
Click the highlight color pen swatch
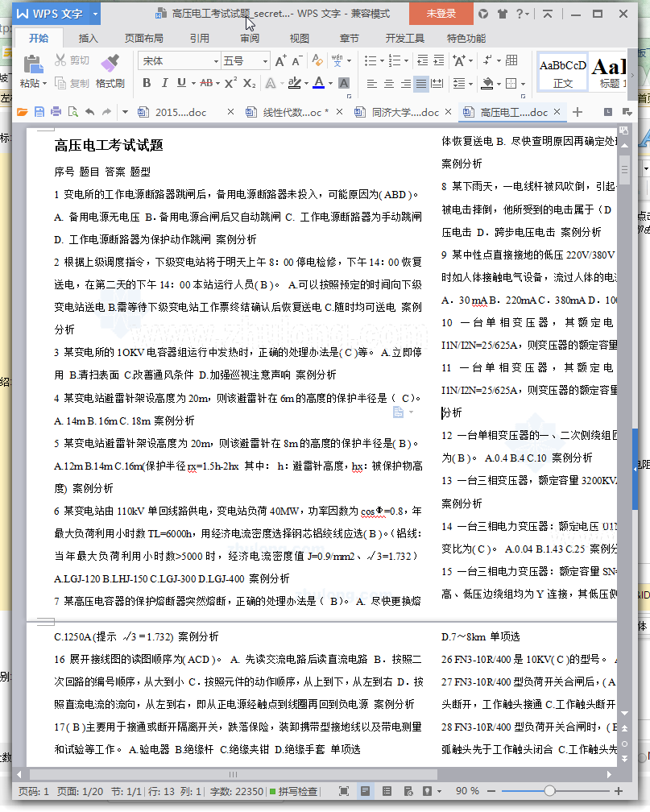point(294,83)
